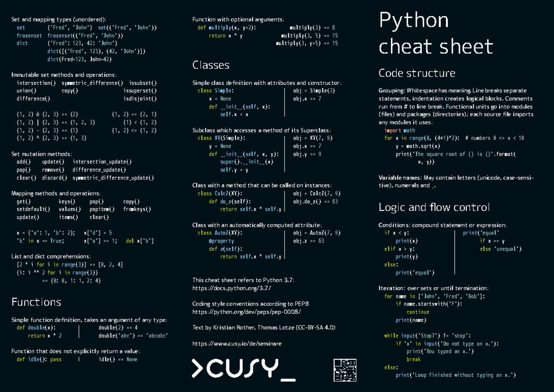Click the 'Code structure' heading
The width and height of the screenshot is (554, 392).
tap(417, 73)
